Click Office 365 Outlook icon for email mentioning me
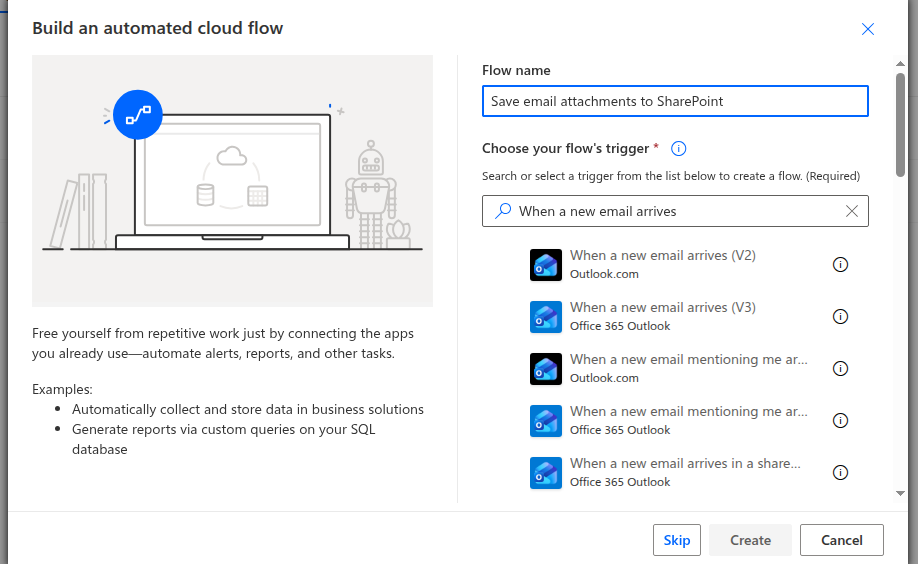This screenshot has width=918, height=564. tap(546, 421)
